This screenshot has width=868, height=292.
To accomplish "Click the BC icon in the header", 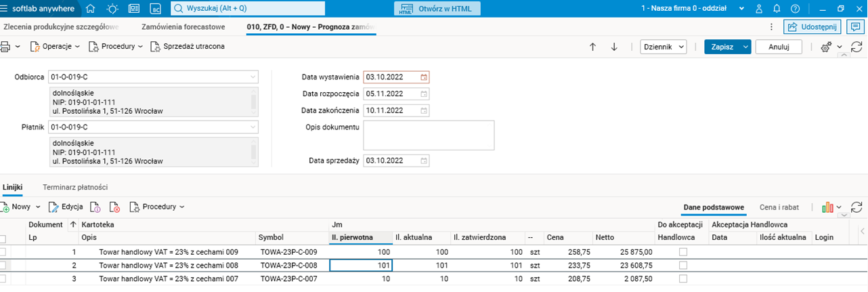I will pyautogui.click(x=156, y=9).
